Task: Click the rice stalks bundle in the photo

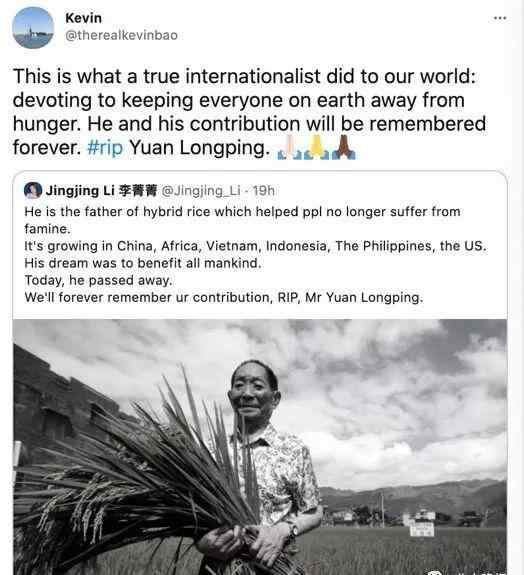Action: pos(139,473)
